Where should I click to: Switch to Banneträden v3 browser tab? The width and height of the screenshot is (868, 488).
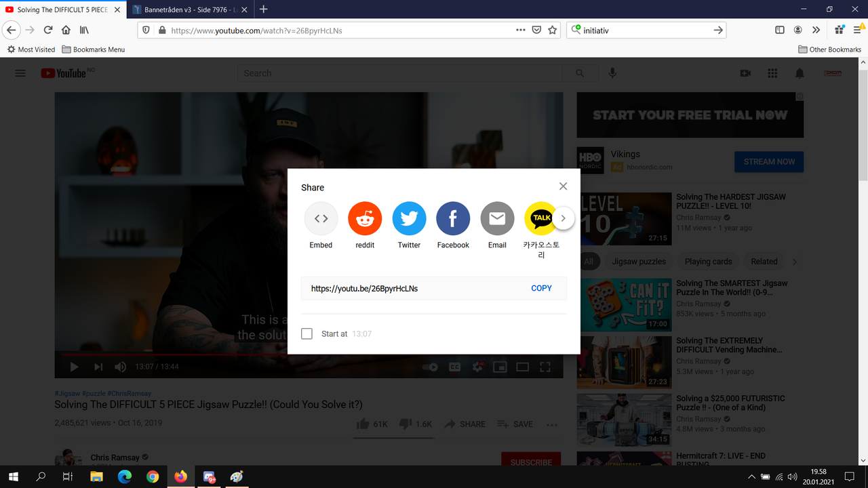click(189, 9)
